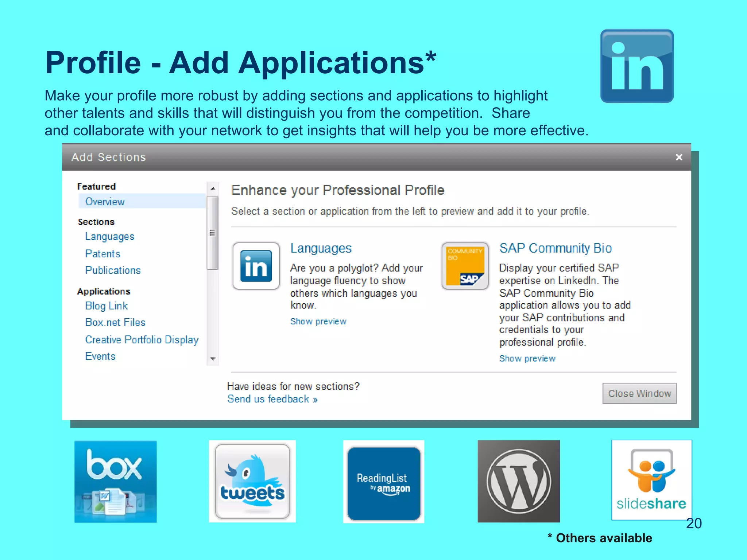
Task: Click the scrollbar down arrow in sidebar list
Action: click(x=213, y=359)
